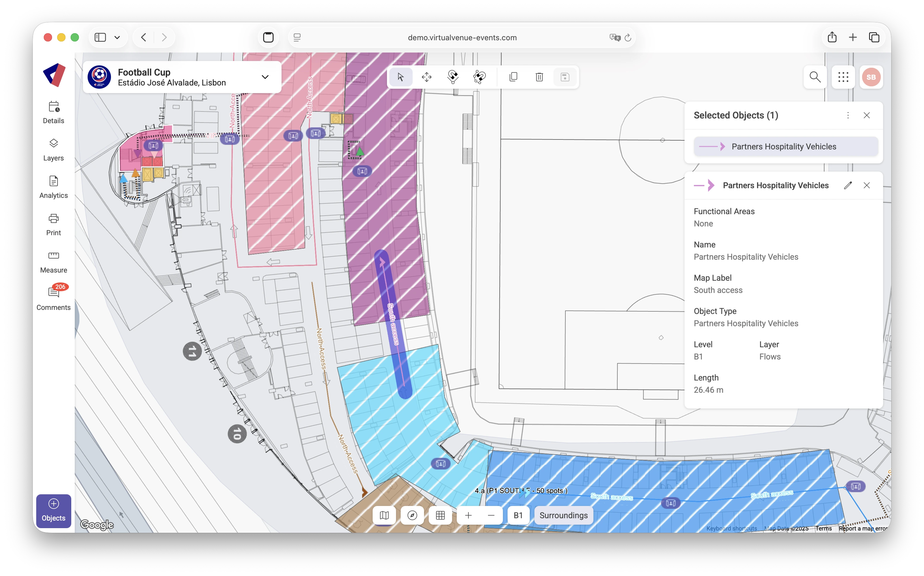The image size is (924, 576).
Task: Toggle the map view button
Action: click(384, 515)
